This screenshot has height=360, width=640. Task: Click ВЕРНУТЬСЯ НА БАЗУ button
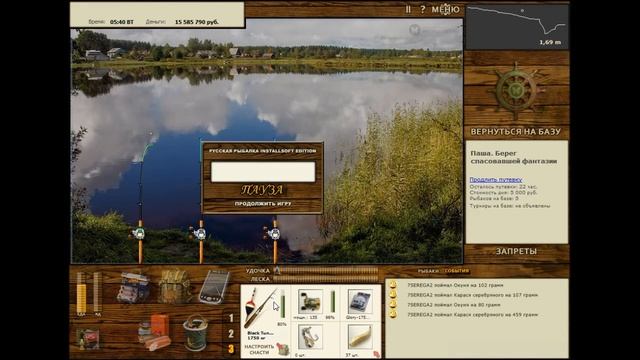coord(516,131)
